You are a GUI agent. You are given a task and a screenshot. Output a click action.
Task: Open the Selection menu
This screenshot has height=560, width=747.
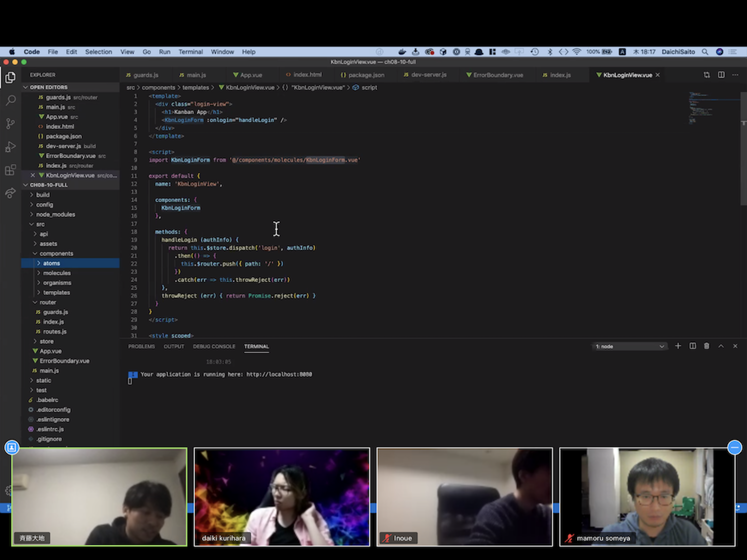99,52
